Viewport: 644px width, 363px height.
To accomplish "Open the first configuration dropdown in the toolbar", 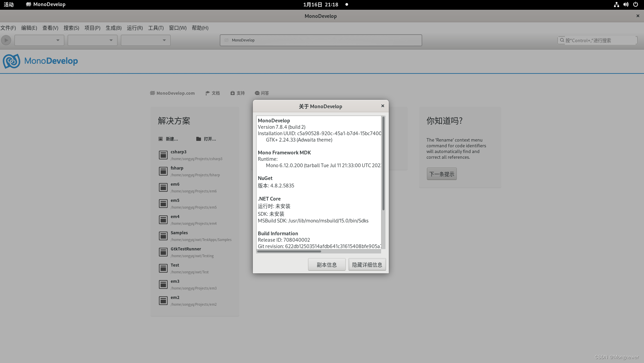I will click(39, 40).
